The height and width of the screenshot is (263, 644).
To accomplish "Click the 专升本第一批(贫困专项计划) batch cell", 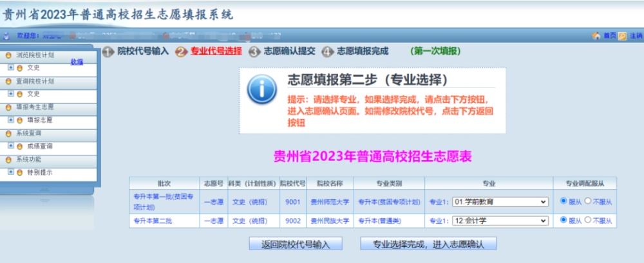I will coord(164,201).
